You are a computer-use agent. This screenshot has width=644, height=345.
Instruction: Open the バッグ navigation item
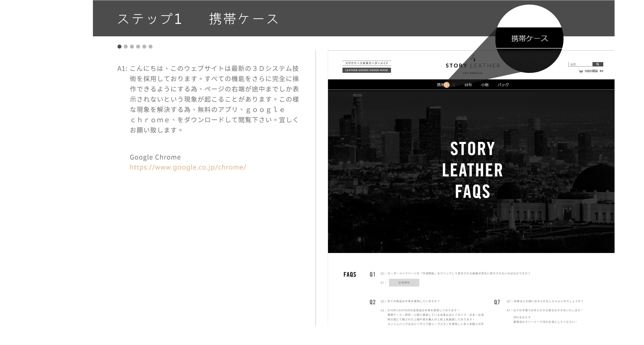[503, 85]
